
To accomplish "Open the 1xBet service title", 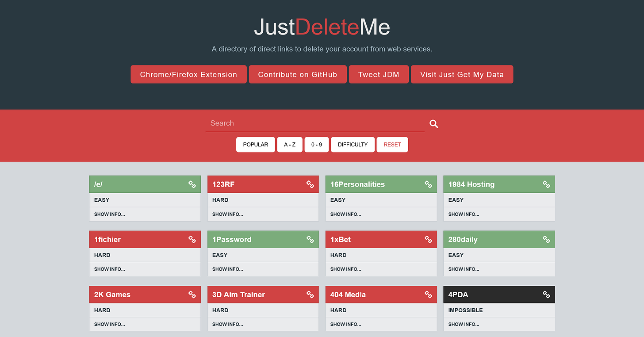I will (x=341, y=239).
